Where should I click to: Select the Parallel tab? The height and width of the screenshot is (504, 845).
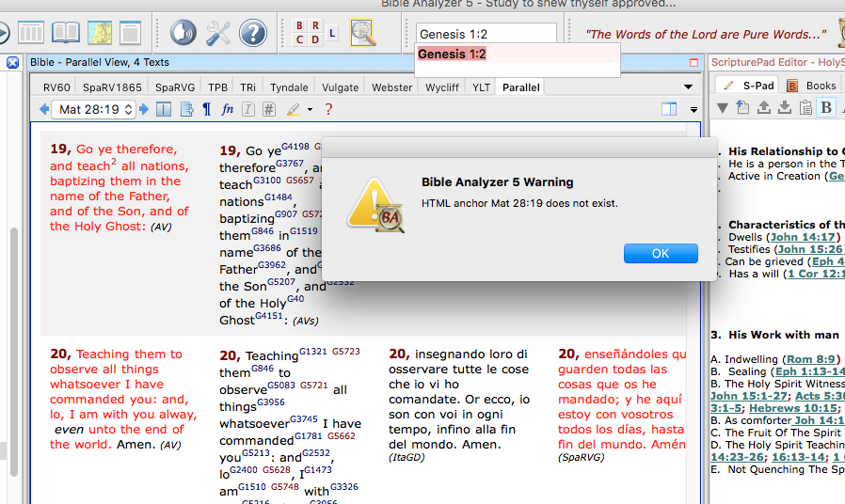[x=520, y=87]
